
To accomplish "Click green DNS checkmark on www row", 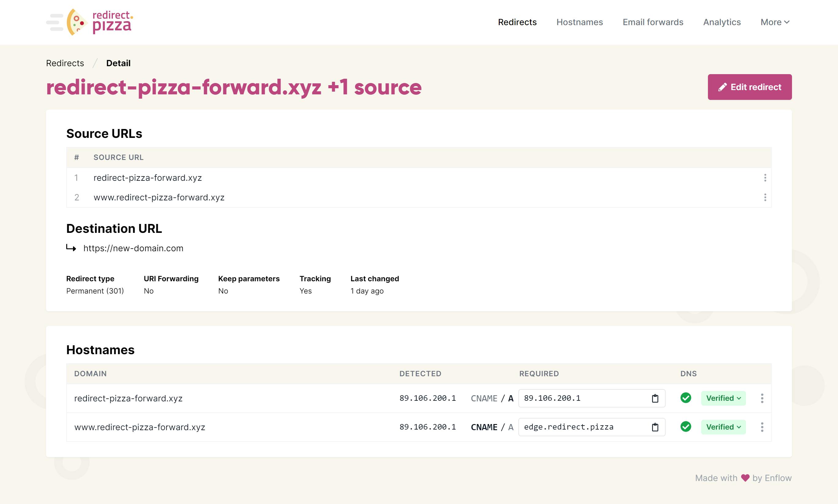I will tap(686, 426).
